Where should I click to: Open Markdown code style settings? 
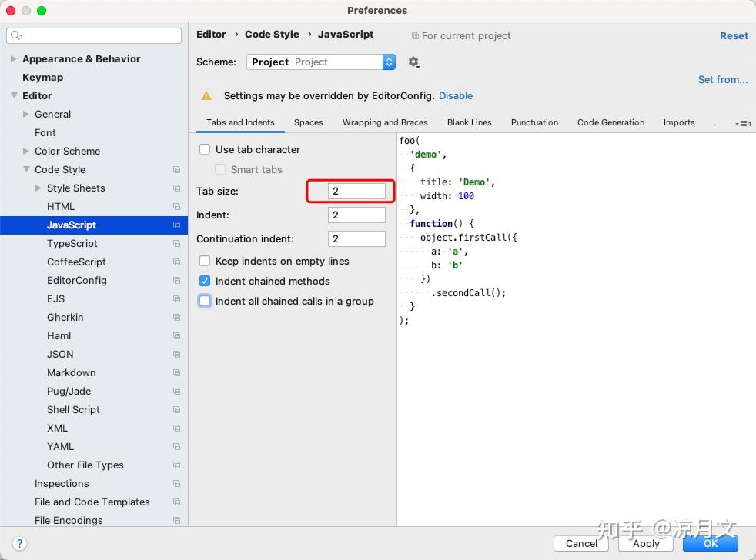(72, 372)
